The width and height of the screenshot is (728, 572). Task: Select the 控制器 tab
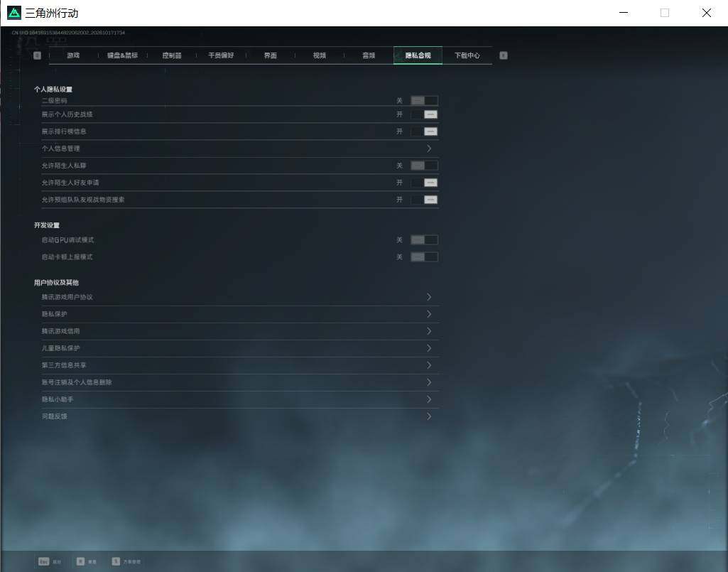click(172, 55)
